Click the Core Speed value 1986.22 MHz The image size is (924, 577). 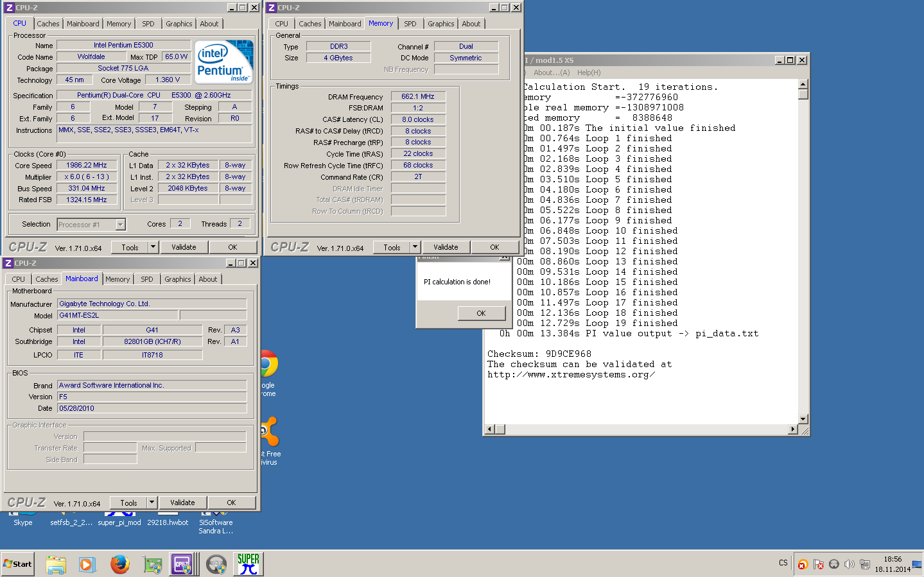pos(87,166)
